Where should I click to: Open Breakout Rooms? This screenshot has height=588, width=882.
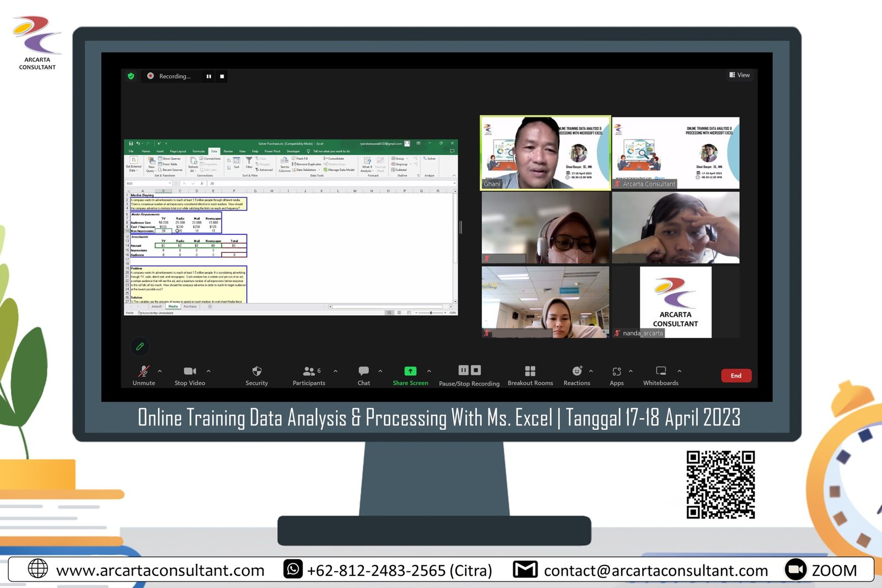coord(530,371)
